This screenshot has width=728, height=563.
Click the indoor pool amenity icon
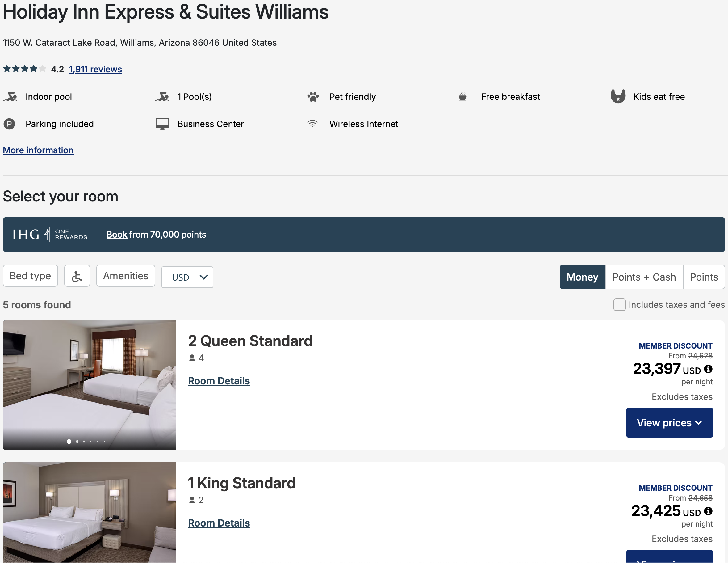tap(10, 96)
